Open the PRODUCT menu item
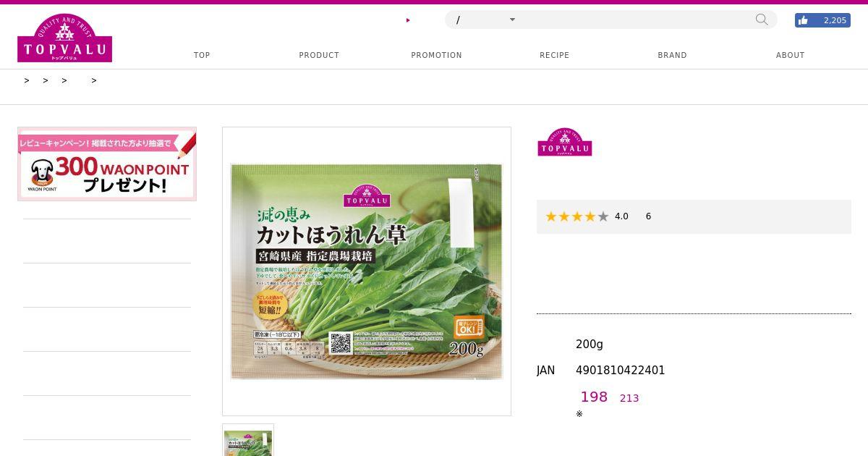The height and width of the screenshot is (456, 868). coord(319,55)
